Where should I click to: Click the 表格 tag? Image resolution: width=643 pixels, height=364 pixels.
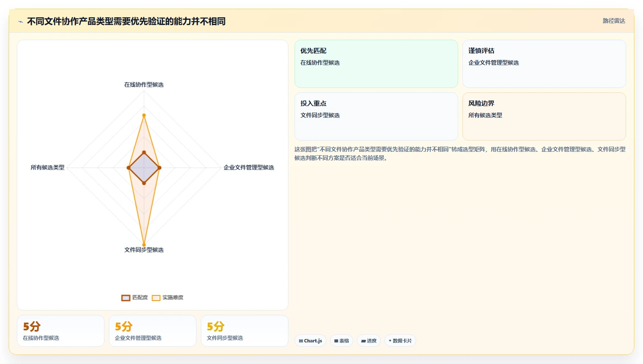coord(342,341)
